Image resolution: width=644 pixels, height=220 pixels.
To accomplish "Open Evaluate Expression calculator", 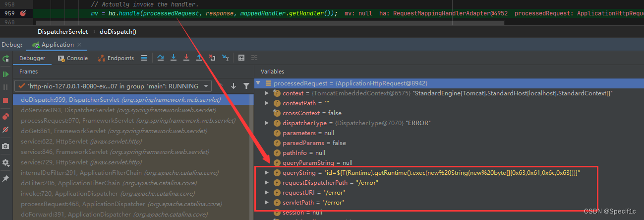I will click(241, 58).
